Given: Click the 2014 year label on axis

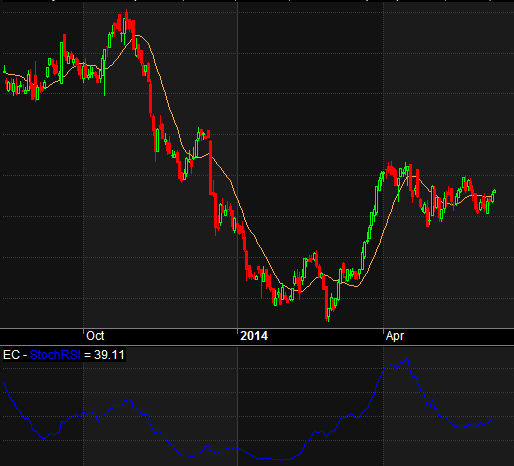Looking at the screenshot, I should pos(254,336).
